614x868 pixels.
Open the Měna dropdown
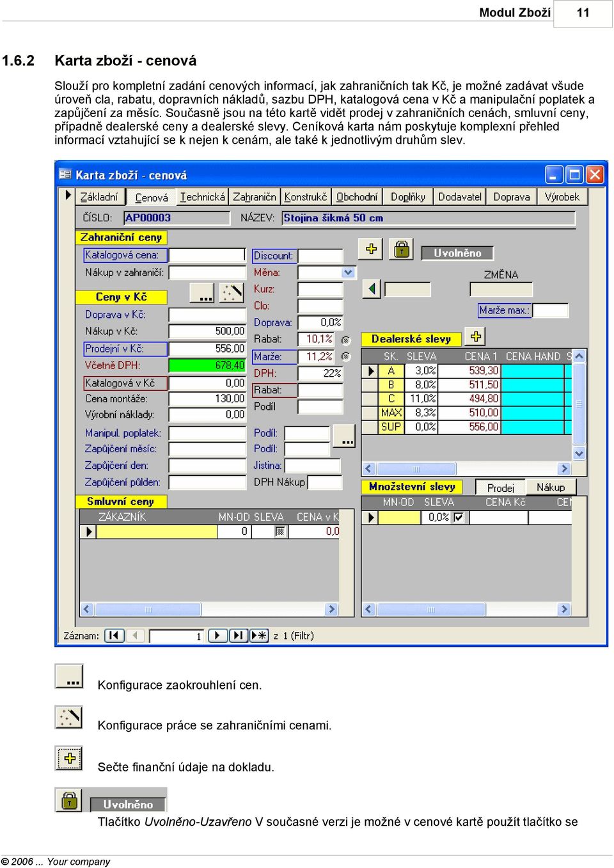pyautogui.click(x=348, y=272)
